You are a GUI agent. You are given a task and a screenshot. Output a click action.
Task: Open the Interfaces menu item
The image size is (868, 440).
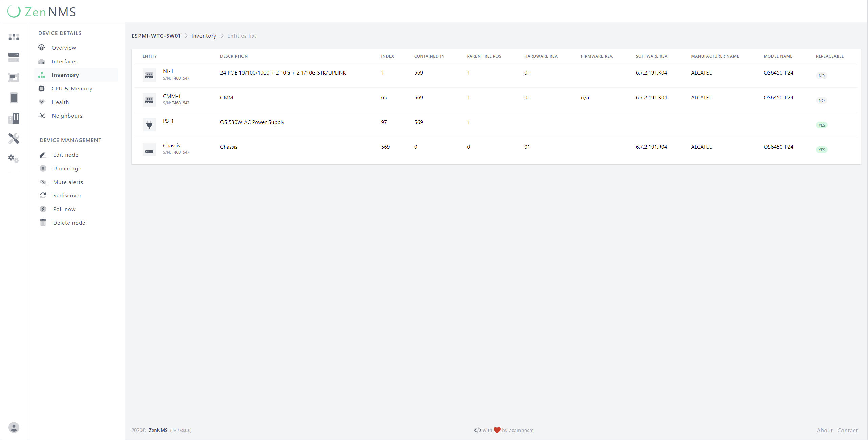tap(76, 61)
